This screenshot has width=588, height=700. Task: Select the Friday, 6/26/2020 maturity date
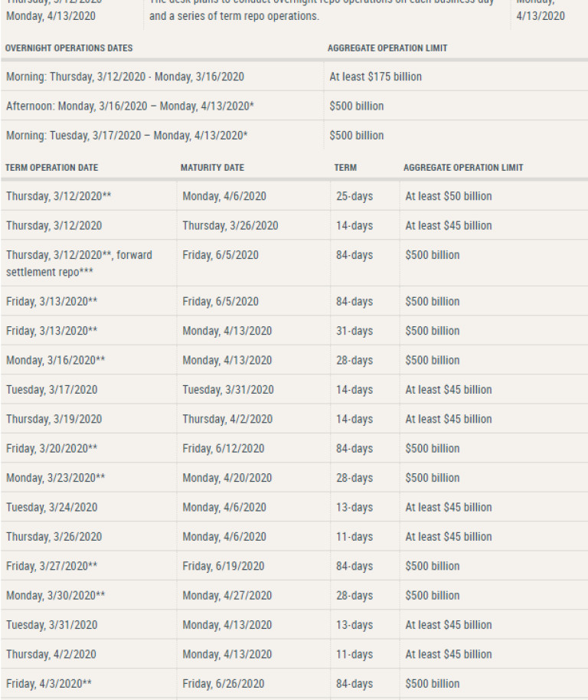click(x=223, y=684)
